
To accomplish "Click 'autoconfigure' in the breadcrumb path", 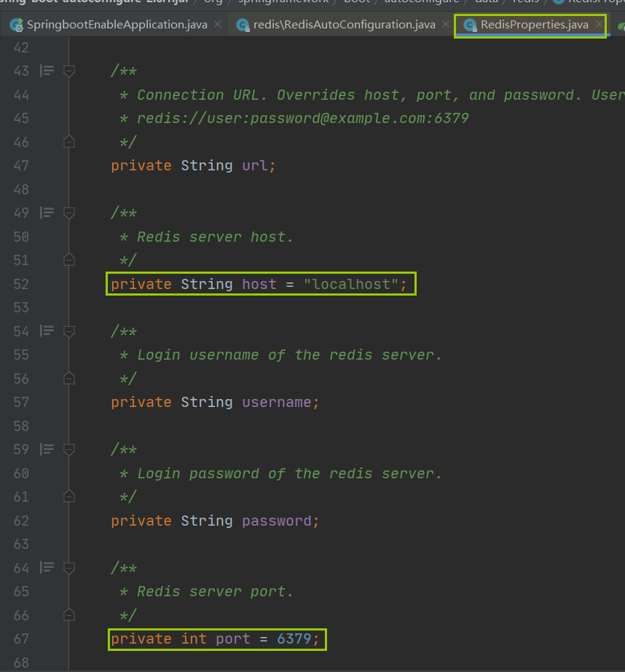I will (x=422, y=2).
